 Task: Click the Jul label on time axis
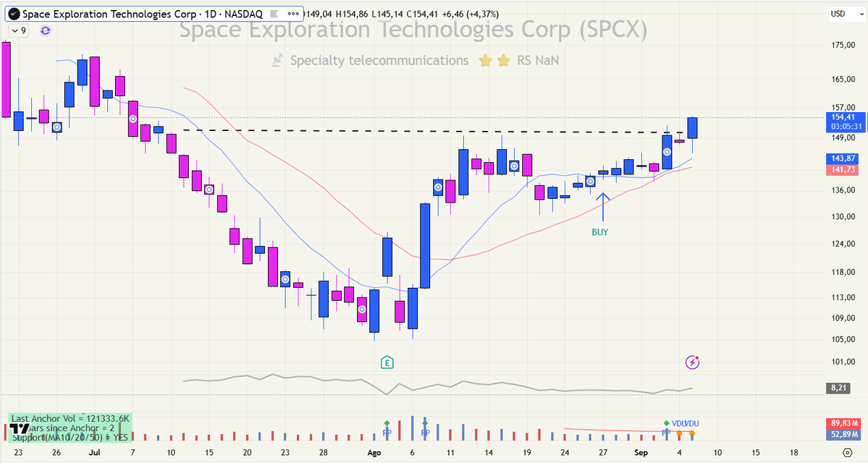(x=95, y=452)
